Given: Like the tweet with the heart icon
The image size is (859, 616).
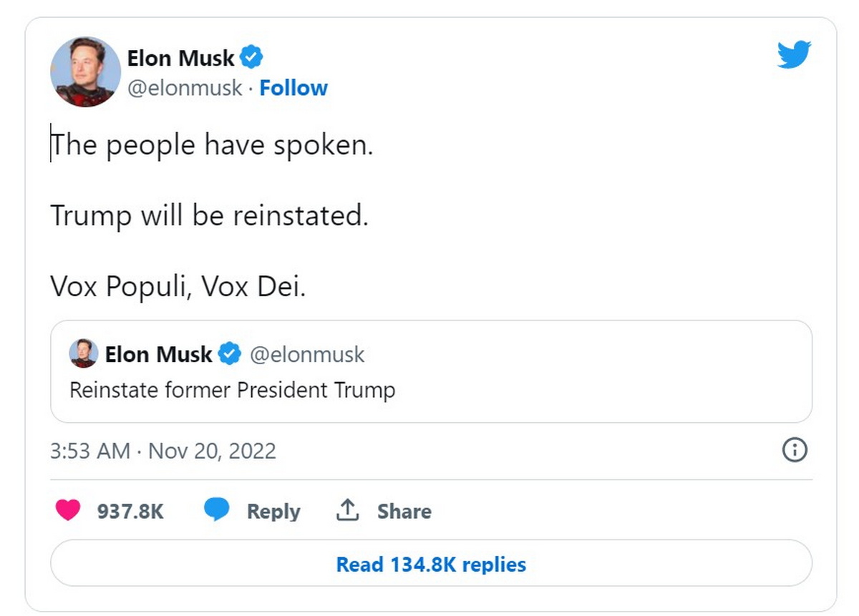Looking at the screenshot, I should [67, 510].
